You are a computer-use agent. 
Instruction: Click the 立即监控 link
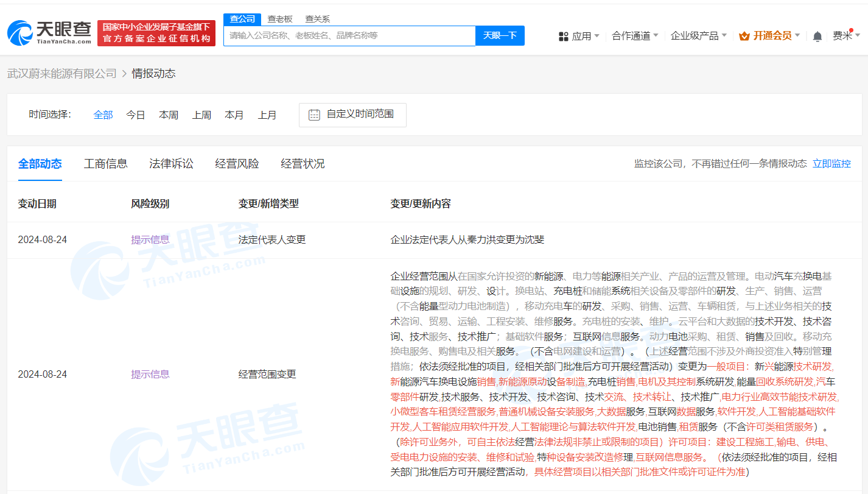tap(831, 163)
